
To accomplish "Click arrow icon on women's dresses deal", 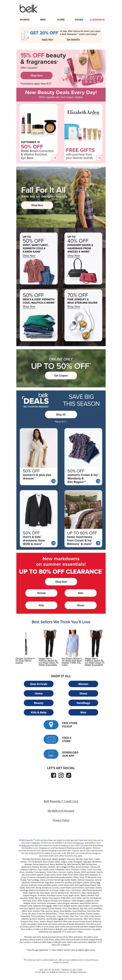I will [x=53, y=481].
